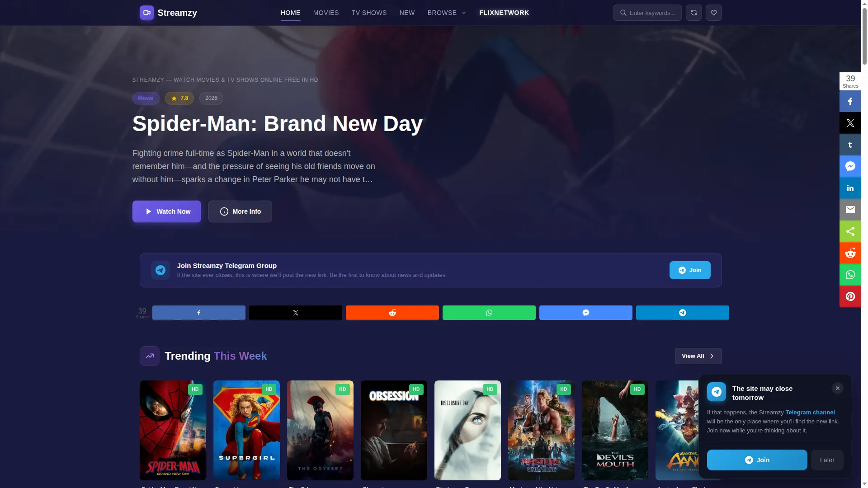Screen dimensions: 868x488
Task: Click the Telegram share bar under the Telegram banner
Action: coord(683,313)
